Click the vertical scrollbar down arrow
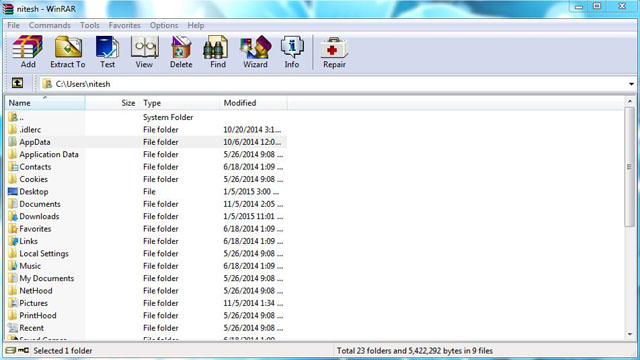The image size is (640, 360). click(x=630, y=334)
